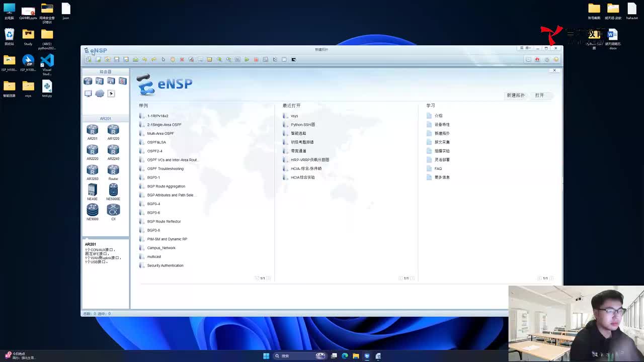Open the FAQ learning entry
Image resolution: width=644 pixels, height=362 pixels.
[x=438, y=168]
